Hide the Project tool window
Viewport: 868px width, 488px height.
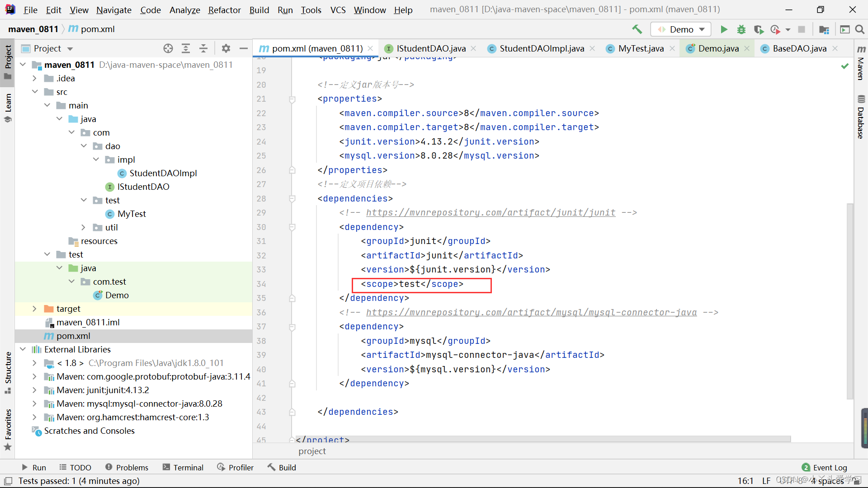(x=244, y=48)
